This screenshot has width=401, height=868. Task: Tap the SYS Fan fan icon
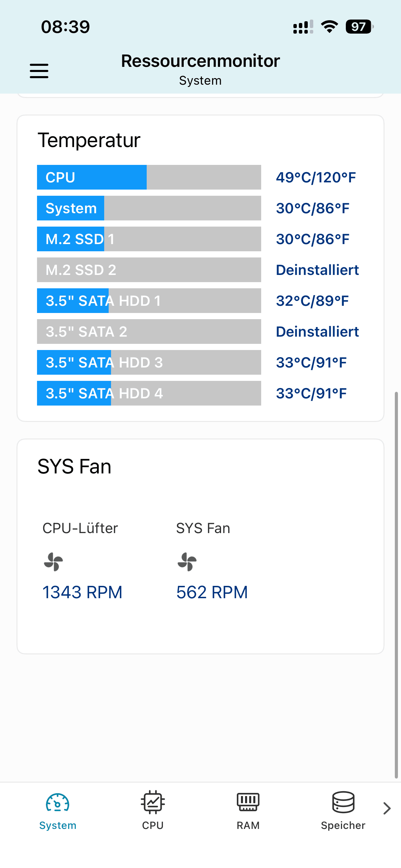(x=187, y=562)
